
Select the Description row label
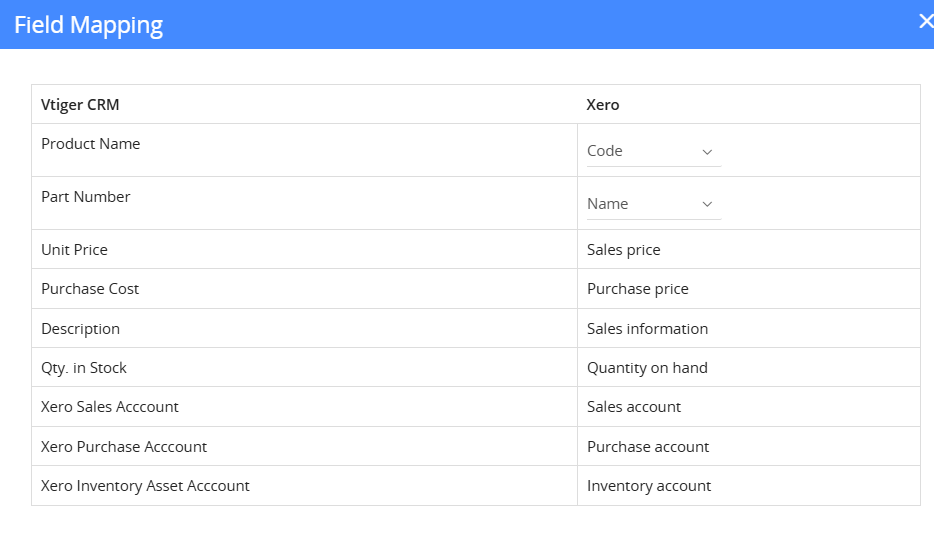80,328
